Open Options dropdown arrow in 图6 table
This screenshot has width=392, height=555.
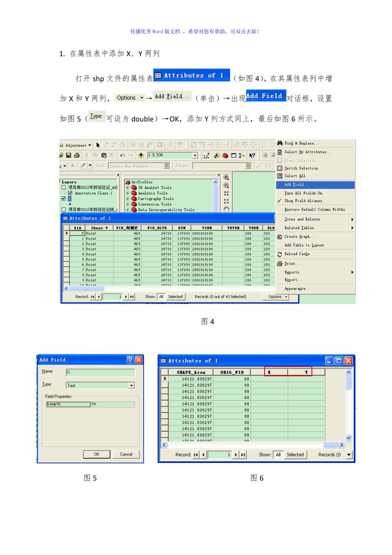(349, 454)
